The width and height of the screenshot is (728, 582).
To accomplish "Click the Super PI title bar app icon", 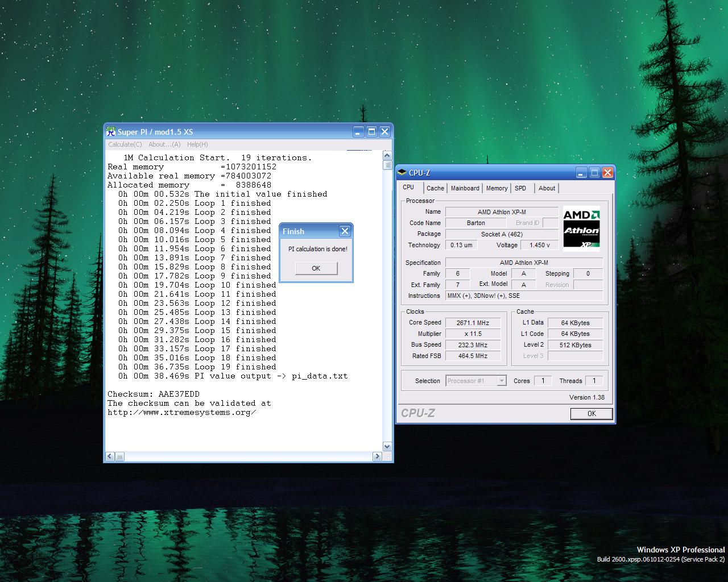I will (111, 131).
